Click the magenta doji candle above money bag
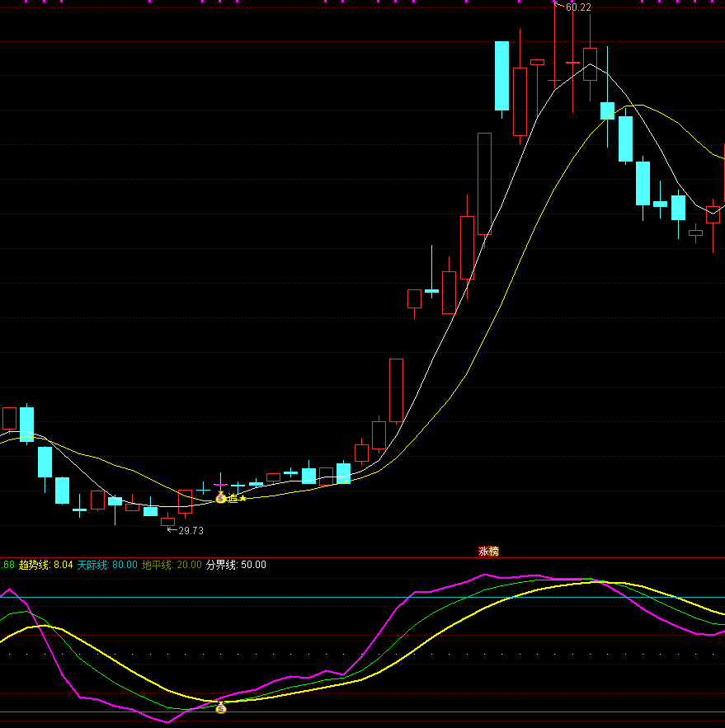725x728 pixels. point(220,484)
